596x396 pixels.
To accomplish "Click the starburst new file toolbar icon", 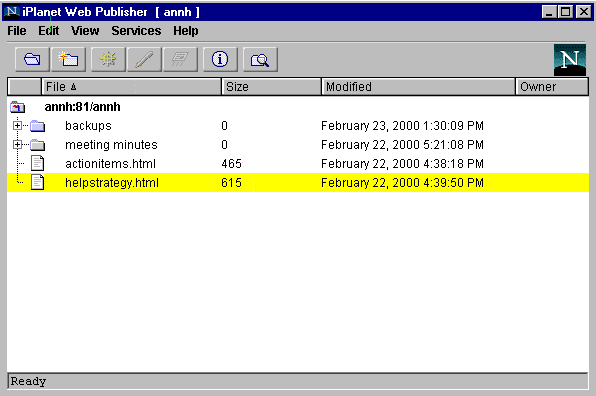I will tap(108, 59).
